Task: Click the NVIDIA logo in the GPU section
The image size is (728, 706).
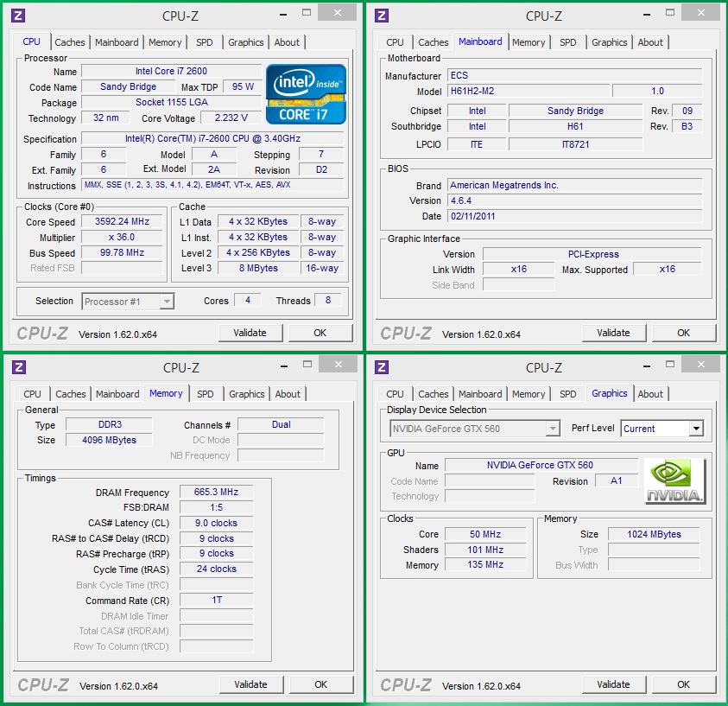Action: 674,481
